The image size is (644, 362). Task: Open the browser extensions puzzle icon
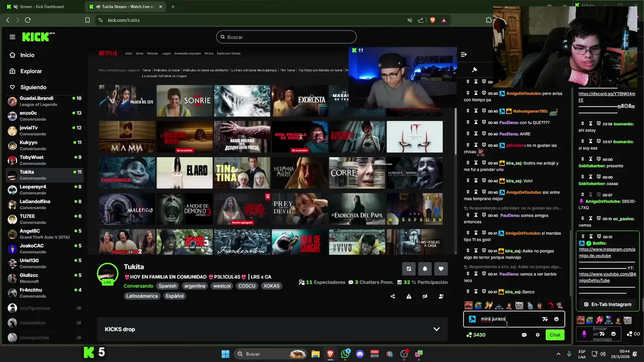click(489, 20)
